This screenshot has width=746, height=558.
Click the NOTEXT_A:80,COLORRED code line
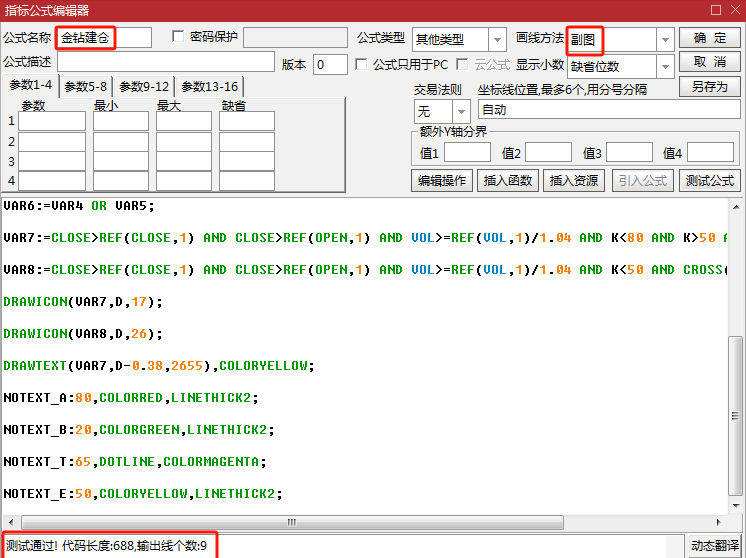[x=131, y=398]
